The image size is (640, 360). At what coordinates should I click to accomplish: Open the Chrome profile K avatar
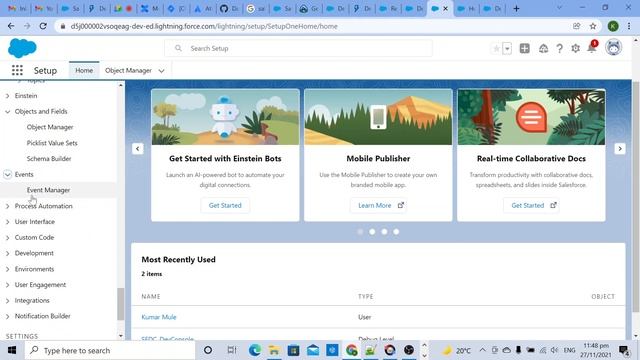613,26
